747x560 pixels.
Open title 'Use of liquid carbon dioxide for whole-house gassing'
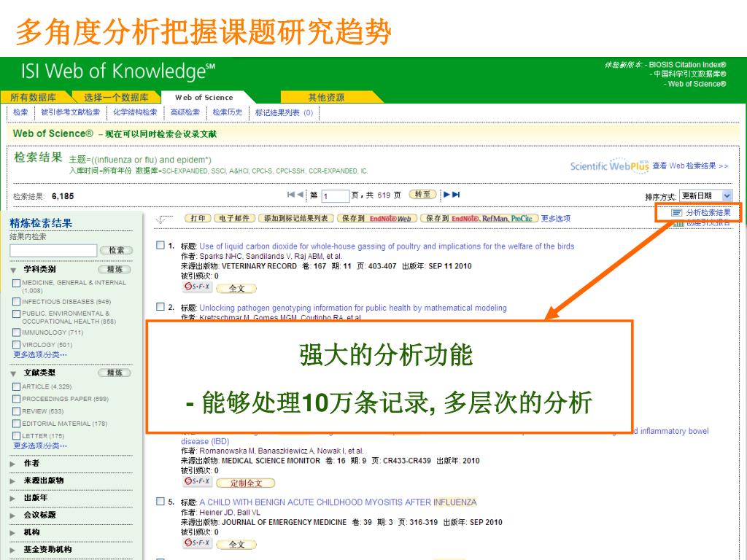point(387,246)
